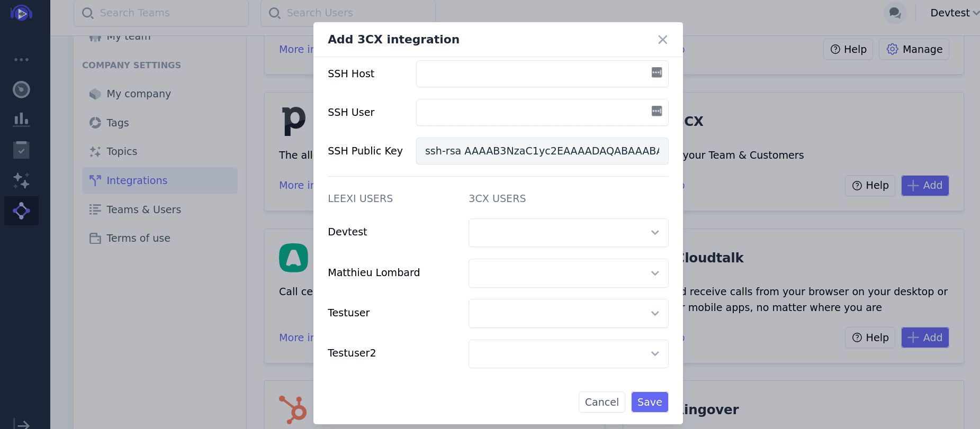
Task: Close the Add 3CX integration dialog
Action: click(x=662, y=40)
